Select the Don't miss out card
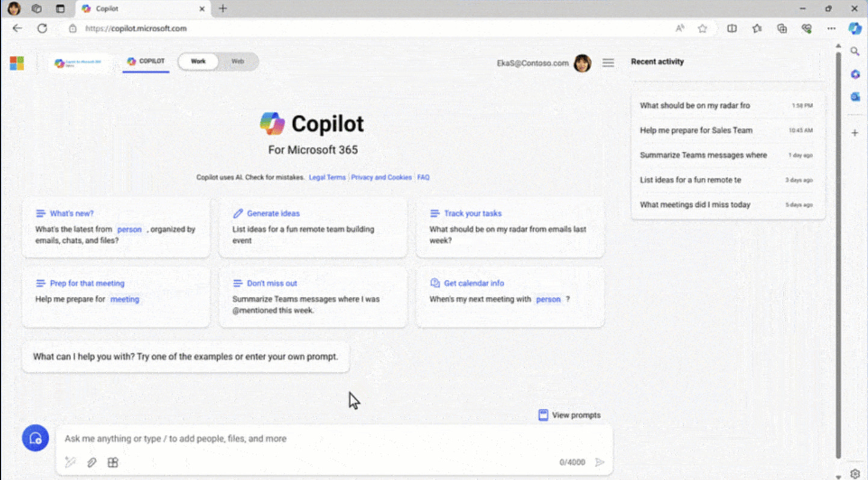Screen dimensions: 868x480 coord(313,297)
